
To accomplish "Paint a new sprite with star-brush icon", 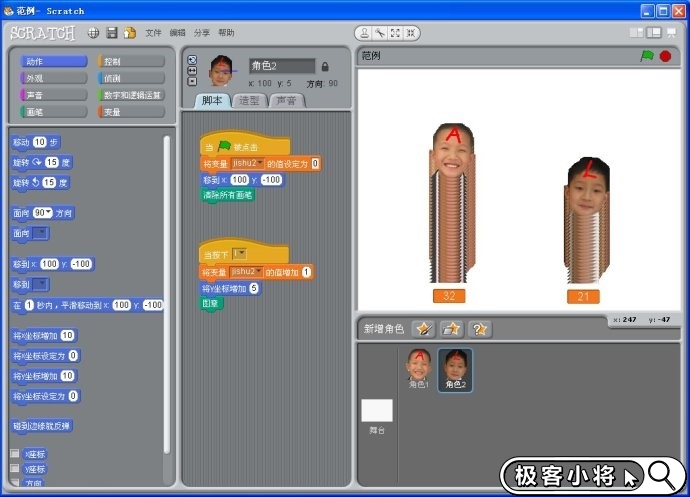I will tap(424, 328).
